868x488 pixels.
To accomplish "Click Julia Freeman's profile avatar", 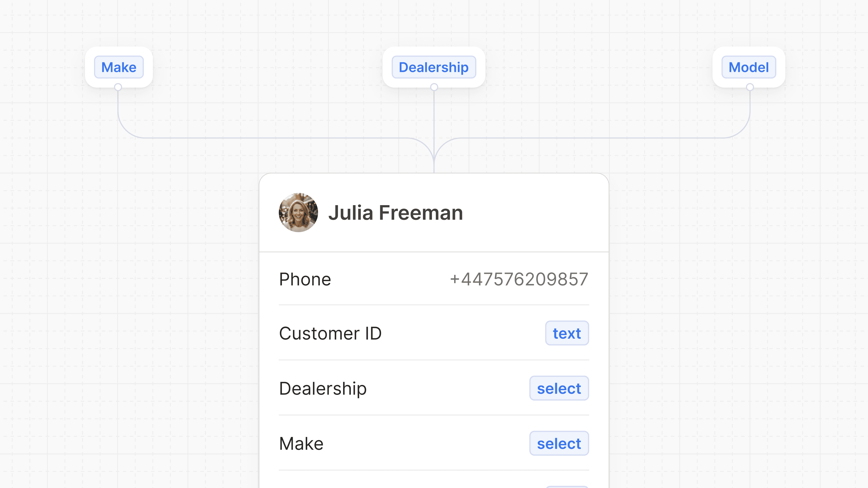I will [298, 213].
